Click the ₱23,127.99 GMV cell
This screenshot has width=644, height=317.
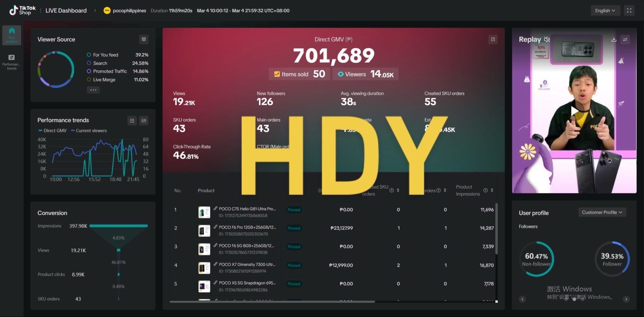point(341,228)
